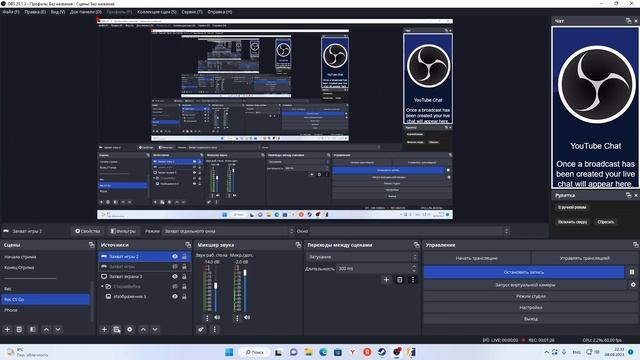Toggle lock on Захват экрана 3 source
The height and width of the screenshot is (360, 640).
[184, 276]
